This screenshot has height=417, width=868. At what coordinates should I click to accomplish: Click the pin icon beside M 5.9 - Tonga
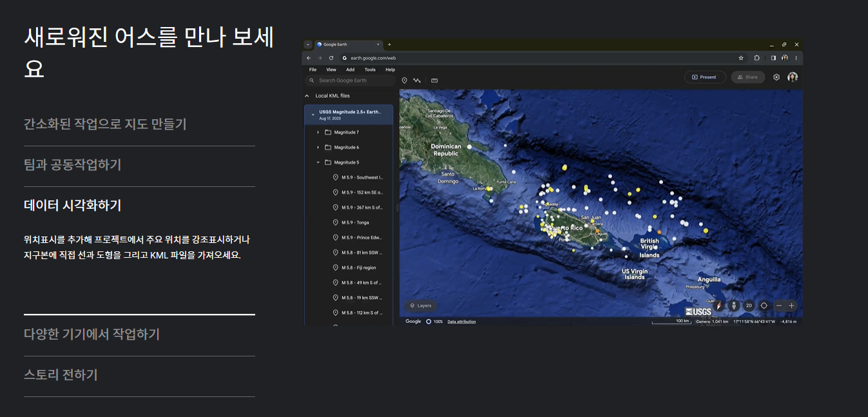335,222
